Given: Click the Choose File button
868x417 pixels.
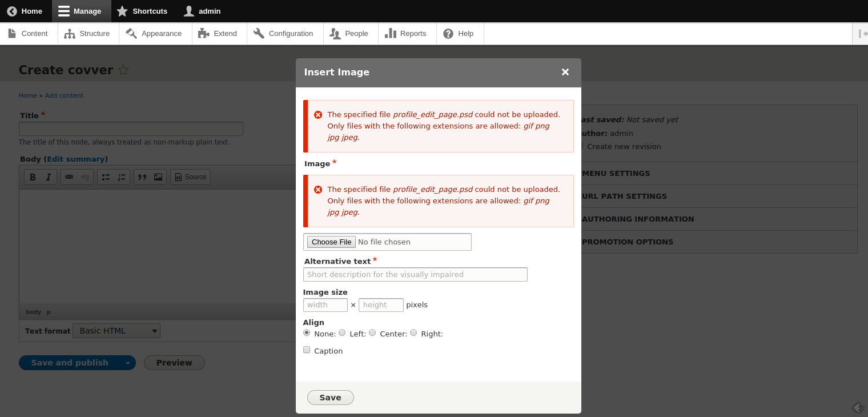Looking at the screenshot, I should pyautogui.click(x=331, y=242).
